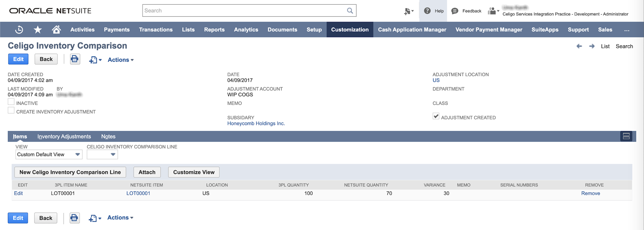
Task: Open the Recent Records history icon
Action: pyautogui.click(x=19, y=30)
